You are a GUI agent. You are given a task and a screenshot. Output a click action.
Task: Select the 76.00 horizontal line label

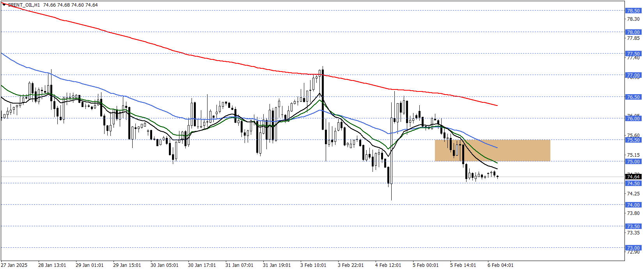point(633,118)
